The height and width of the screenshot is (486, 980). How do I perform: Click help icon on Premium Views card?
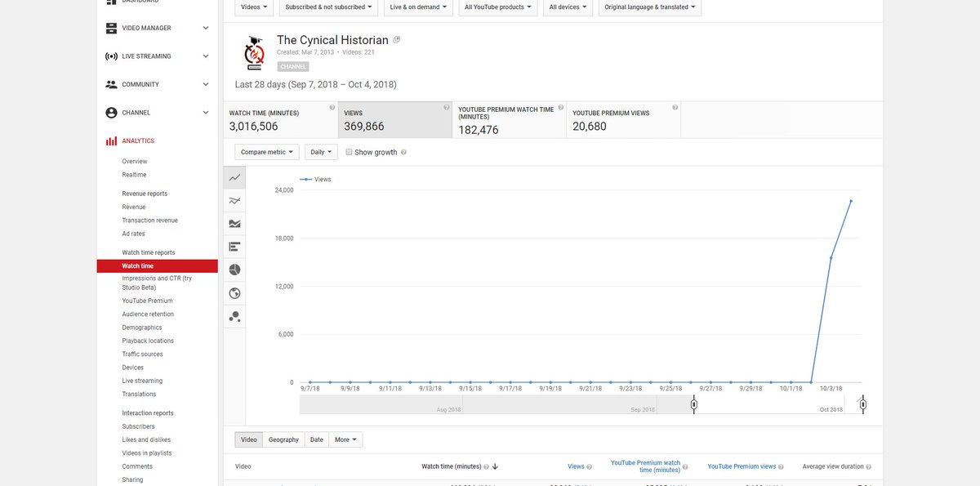tap(675, 107)
